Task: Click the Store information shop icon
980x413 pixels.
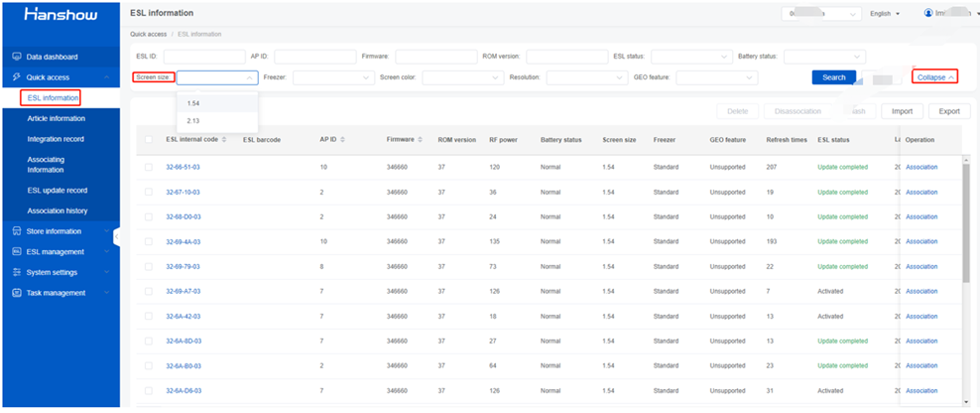Action: point(17,231)
